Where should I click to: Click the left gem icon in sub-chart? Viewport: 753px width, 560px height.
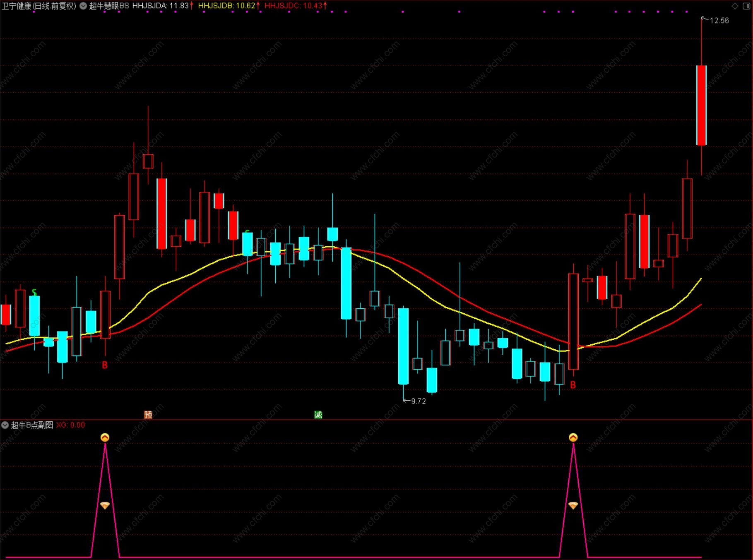tap(105, 505)
